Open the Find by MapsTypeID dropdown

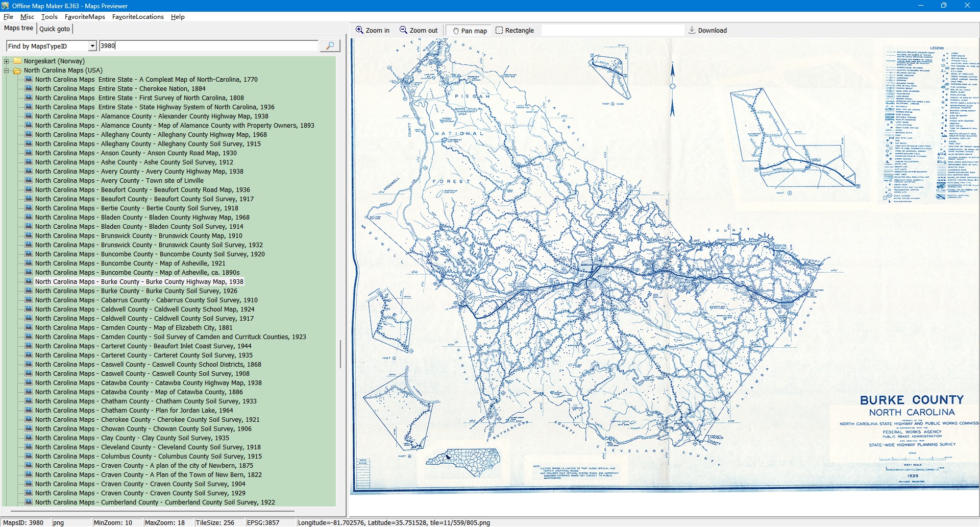coord(92,46)
